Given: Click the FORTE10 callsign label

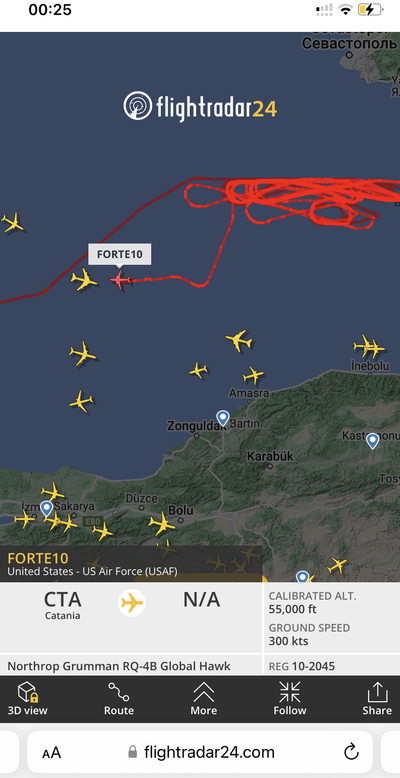Looking at the screenshot, I should coord(120,255).
